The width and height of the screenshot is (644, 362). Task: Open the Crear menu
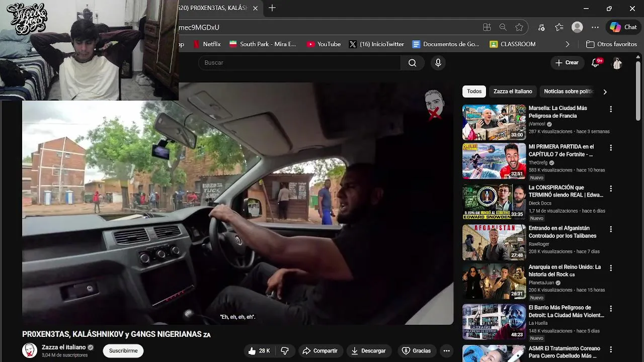[x=567, y=63]
